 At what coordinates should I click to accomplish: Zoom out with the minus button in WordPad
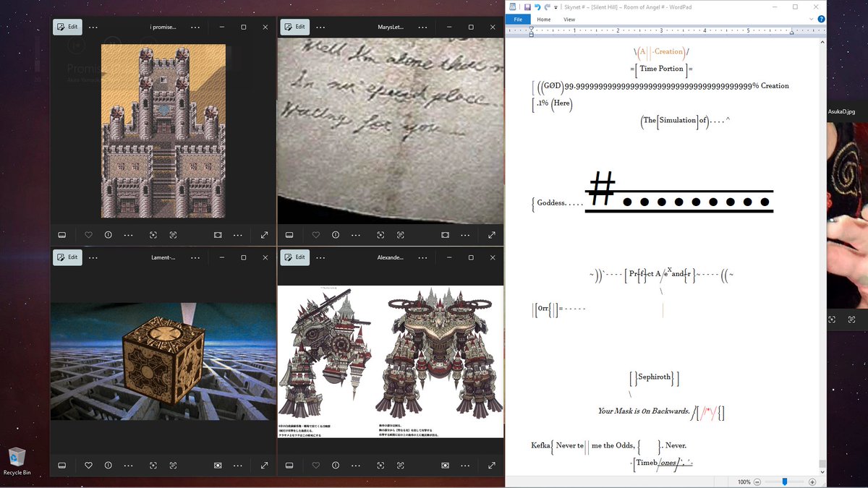pyautogui.click(x=757, y=481)
